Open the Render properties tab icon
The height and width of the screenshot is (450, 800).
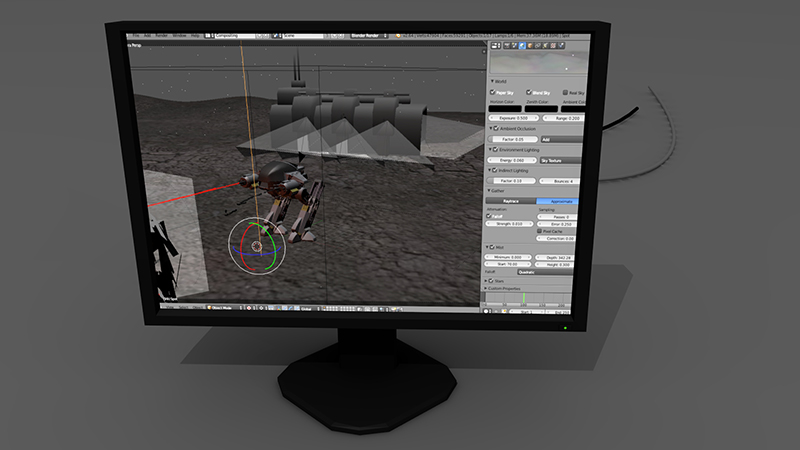click(505, 46)
